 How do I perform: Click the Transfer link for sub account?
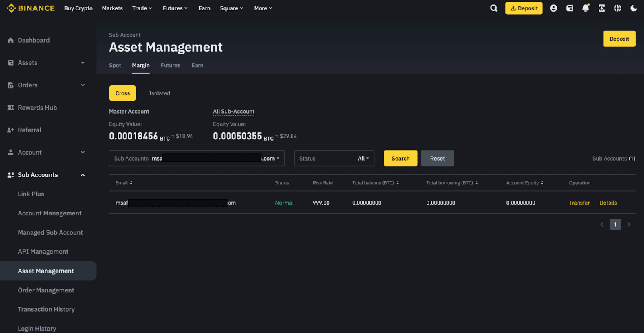(x=579, y=203)
